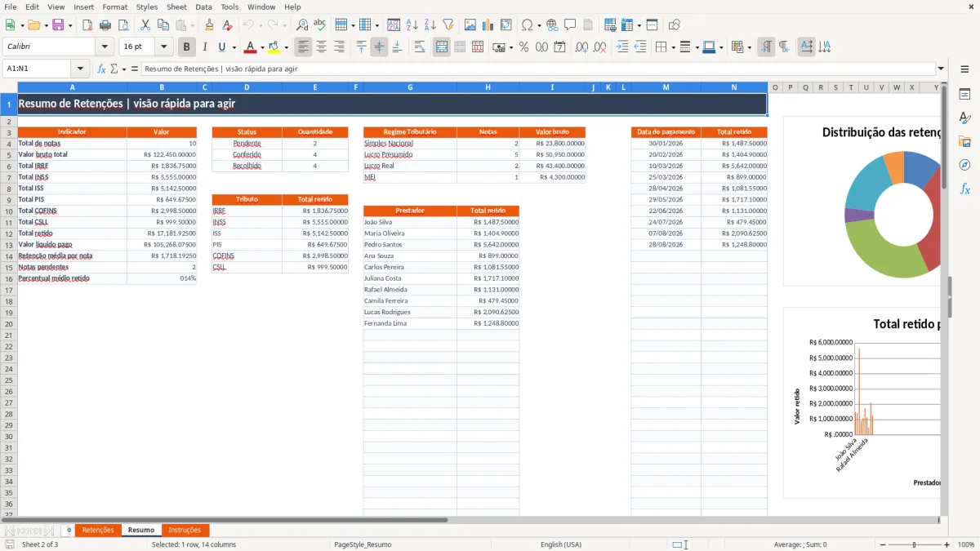Expand the Borders dropdown arrow
This screenshot has width=980, height=551.
(x=675, y=47)
